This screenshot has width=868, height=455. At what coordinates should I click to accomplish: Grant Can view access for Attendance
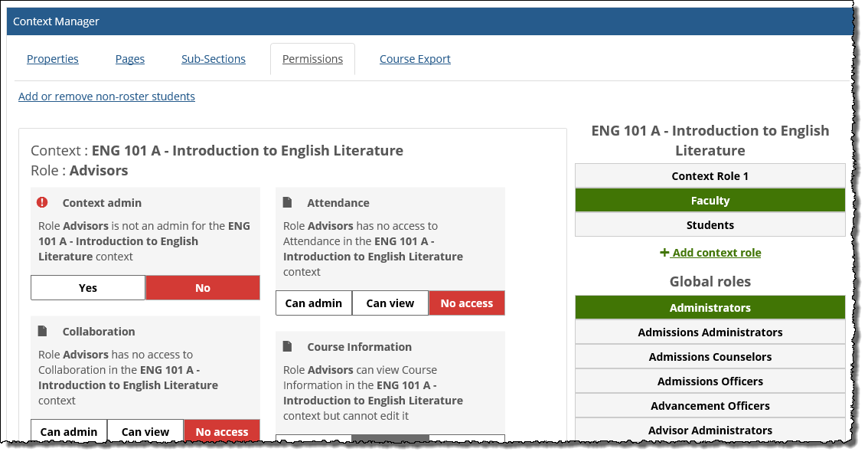click(390, 303)
